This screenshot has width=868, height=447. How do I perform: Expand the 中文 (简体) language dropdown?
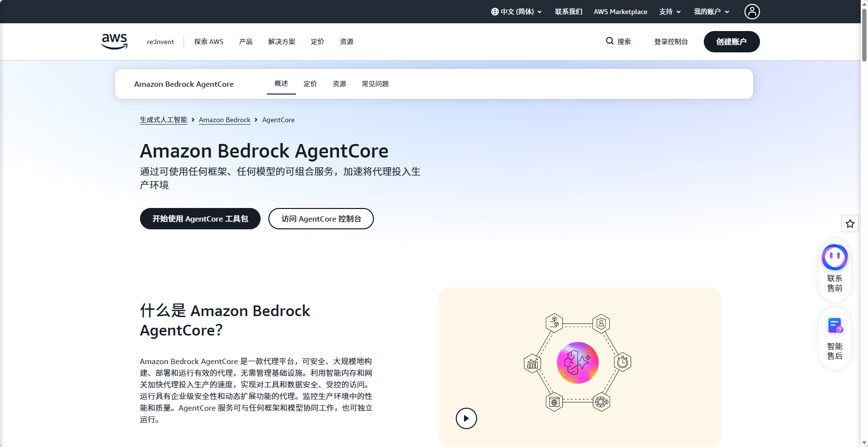pos(516,12)
